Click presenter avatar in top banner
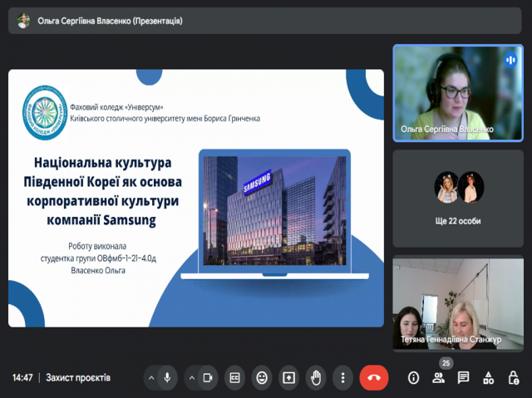Image resolution: width=532 pixels, height=398 pixels. point(23,21)
